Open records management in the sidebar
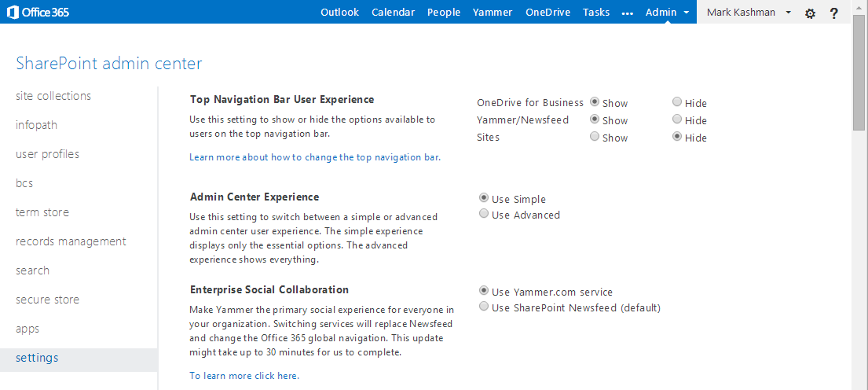This screenshot has width=868, height=390. click(x=71, y=241)
